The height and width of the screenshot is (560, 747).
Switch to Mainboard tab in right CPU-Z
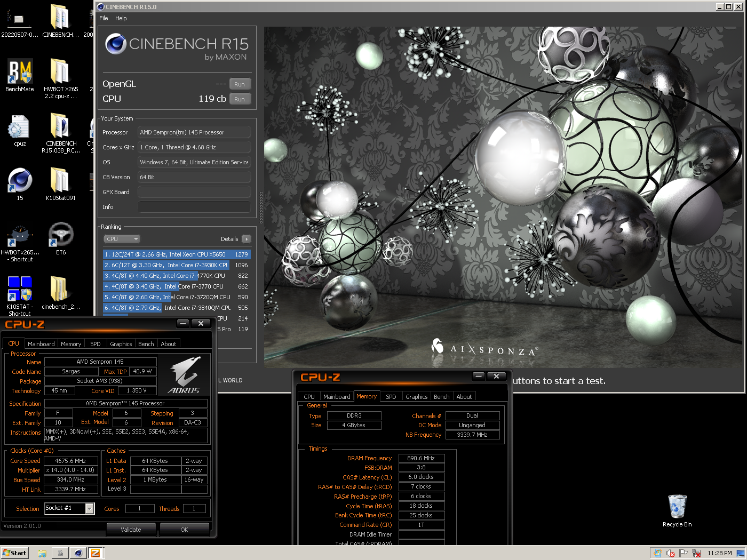pyautogui.click(x=337, y=397)
